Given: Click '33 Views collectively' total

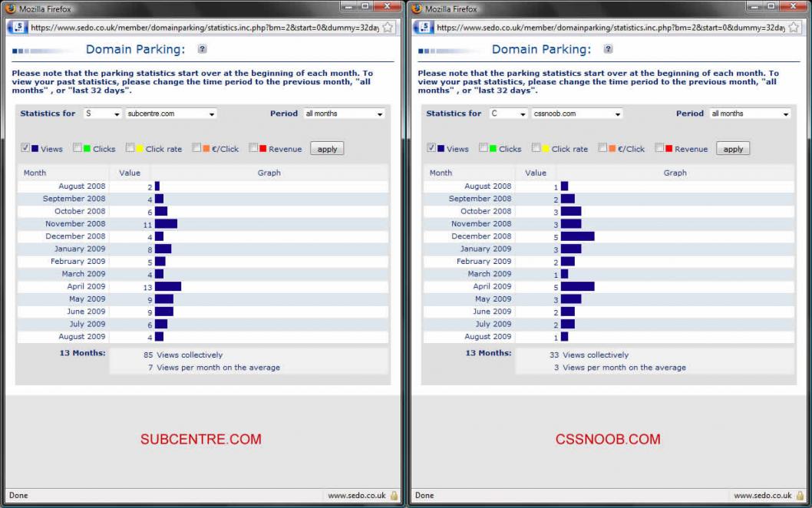Looking at the screenshot, I should (x=589, y=355).
